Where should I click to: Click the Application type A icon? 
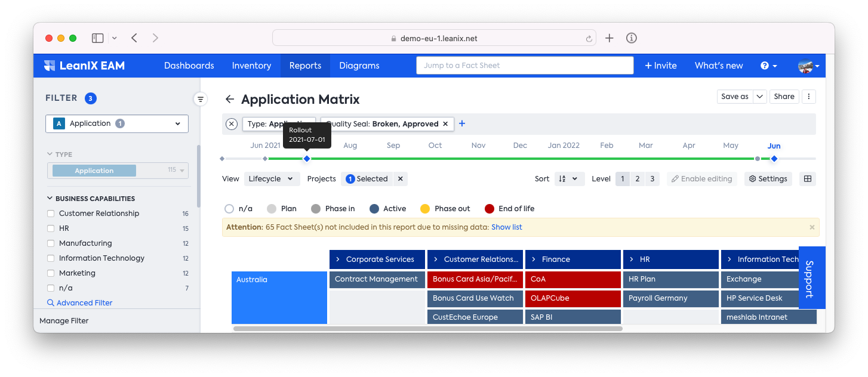coord(59,123)
